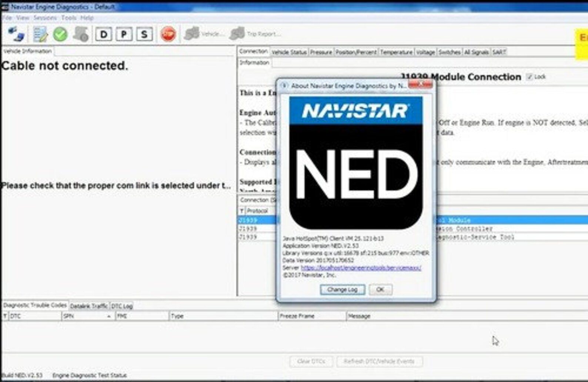Switch to the Voltage tab
The width and height of the screenshot is (588, 382).
click(x=425, y=52)
